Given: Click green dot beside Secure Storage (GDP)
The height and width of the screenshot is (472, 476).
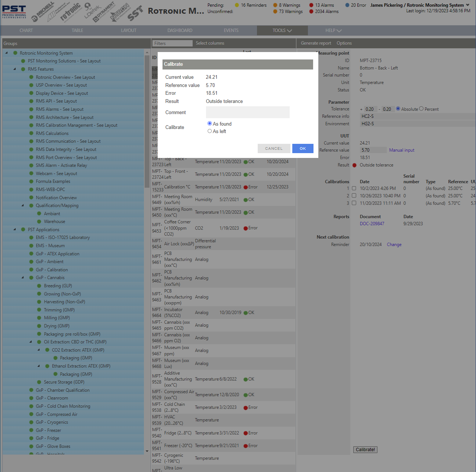Looking at the screenshot, I should [39, 382].
